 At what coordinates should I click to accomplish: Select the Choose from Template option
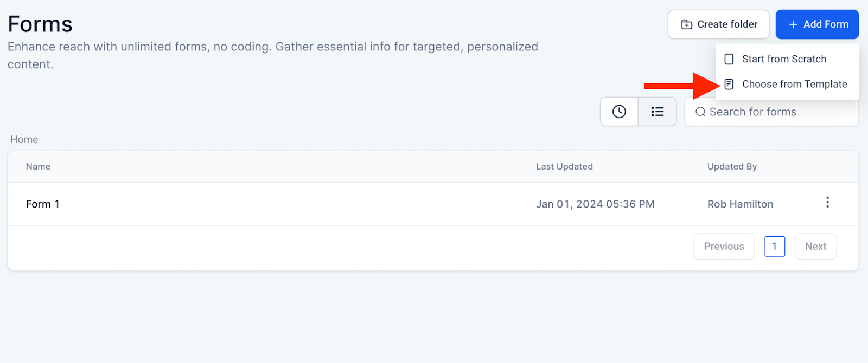point(794,84)
